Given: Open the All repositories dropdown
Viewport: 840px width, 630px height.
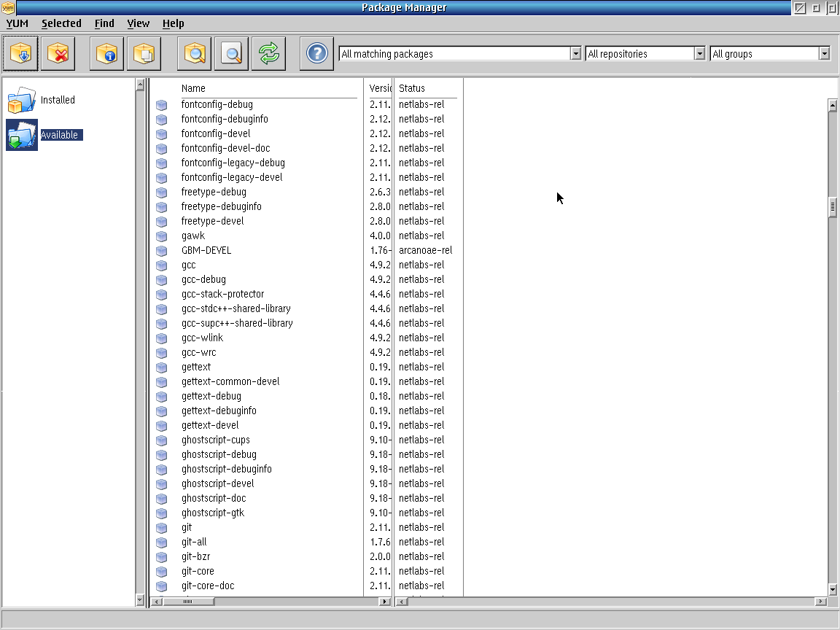Looking at the screenshot, I should 699,54.
